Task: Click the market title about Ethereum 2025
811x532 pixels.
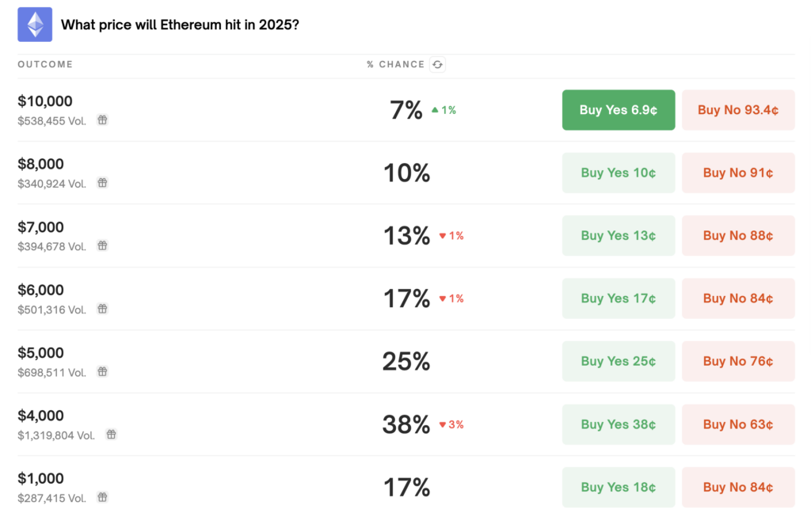Action: click(180, 25)
